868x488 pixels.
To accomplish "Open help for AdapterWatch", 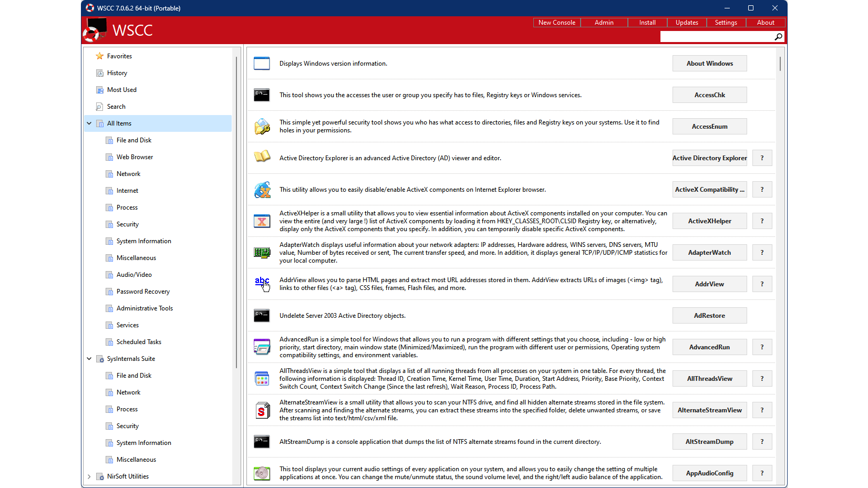I will click(x=762, y=253).
